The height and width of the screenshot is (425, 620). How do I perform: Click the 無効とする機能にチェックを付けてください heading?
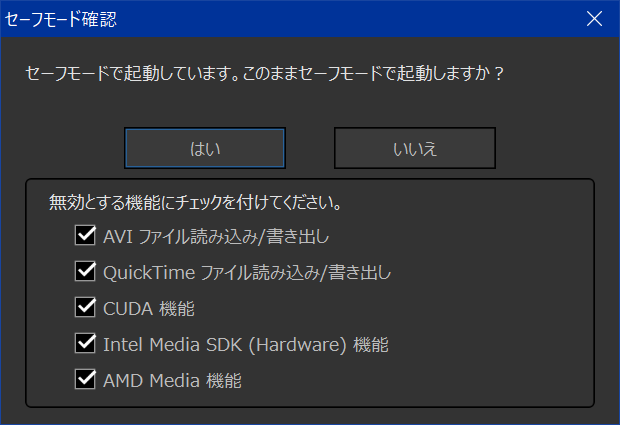(x=195, y=203)
